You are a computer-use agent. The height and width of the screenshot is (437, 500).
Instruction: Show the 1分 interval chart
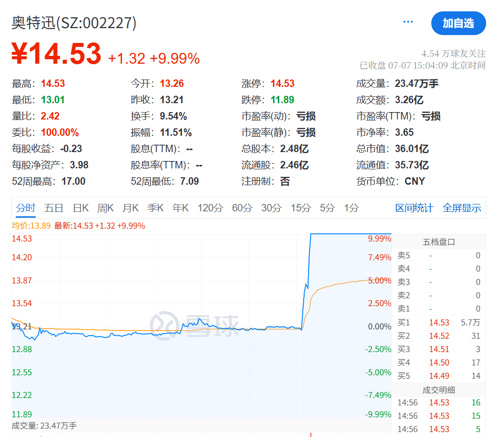[x=351, y=208]
